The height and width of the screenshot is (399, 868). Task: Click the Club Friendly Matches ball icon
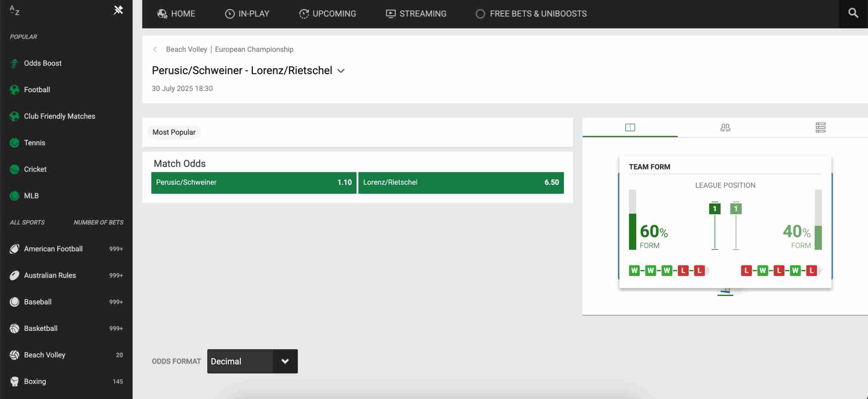14,116
